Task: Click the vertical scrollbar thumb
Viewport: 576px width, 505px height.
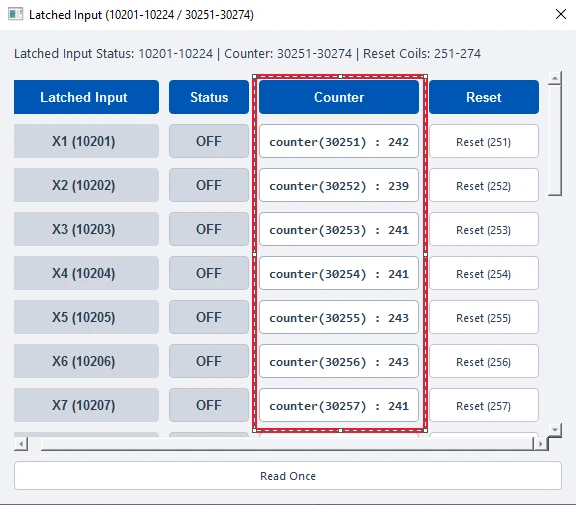Action: 555,140
